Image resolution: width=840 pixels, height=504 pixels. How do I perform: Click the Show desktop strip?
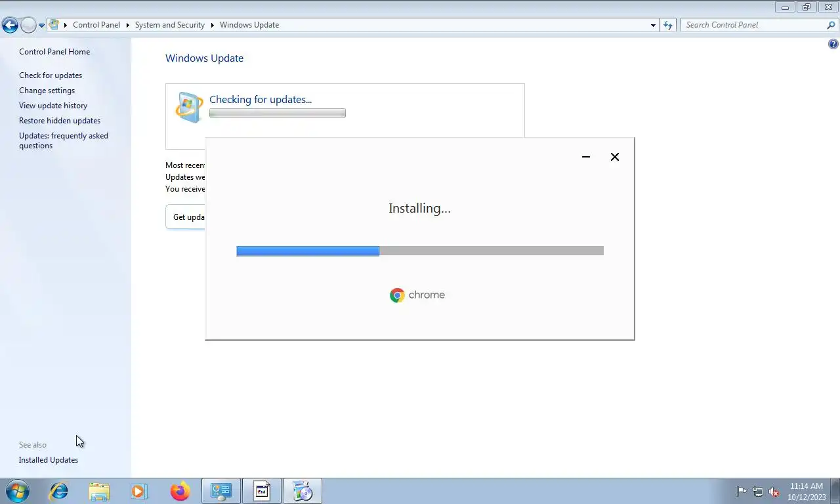click(835, 491)
